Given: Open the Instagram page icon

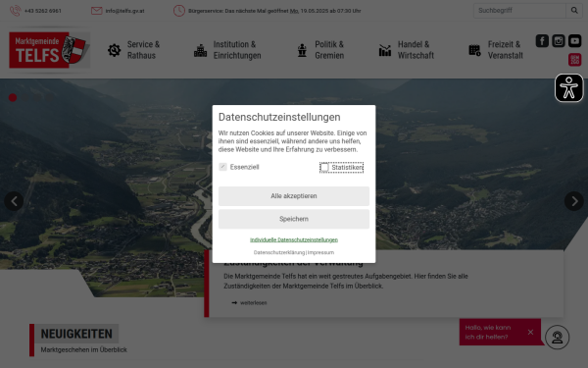Looking at the screenshot, I should click(559, 40).
